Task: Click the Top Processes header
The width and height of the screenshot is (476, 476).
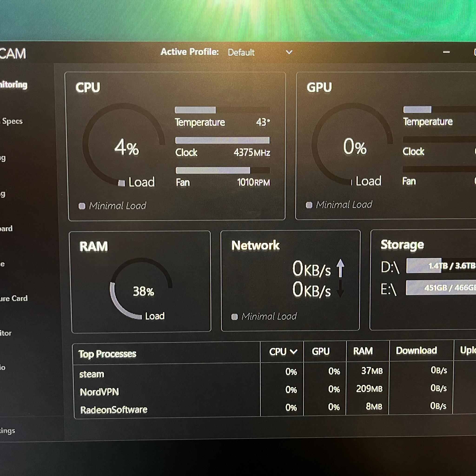Action: (x=107, y=354)
